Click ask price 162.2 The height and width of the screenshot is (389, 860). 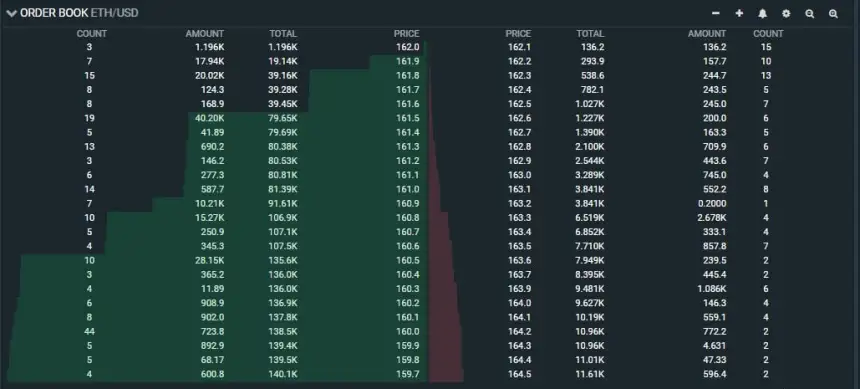519,61
